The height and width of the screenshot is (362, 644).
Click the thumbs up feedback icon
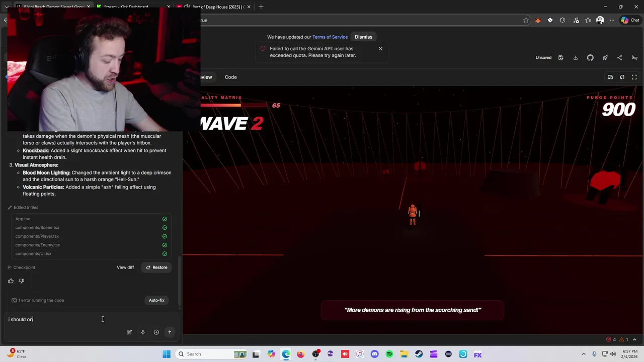11,281
